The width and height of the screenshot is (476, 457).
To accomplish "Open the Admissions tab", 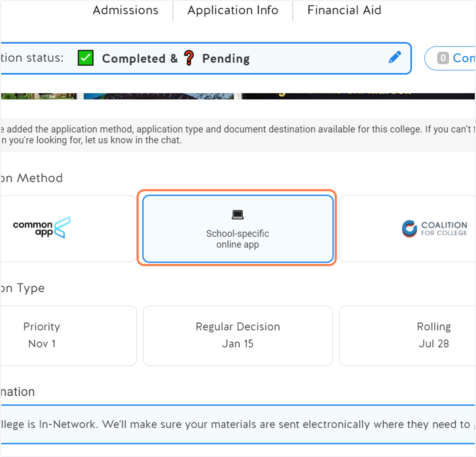I will tap(125, 10).
